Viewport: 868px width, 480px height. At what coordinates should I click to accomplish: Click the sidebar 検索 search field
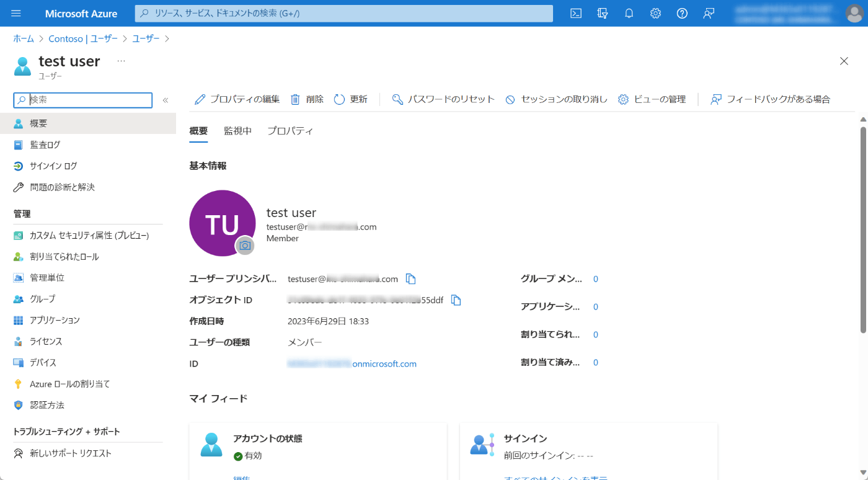(83, 100)
